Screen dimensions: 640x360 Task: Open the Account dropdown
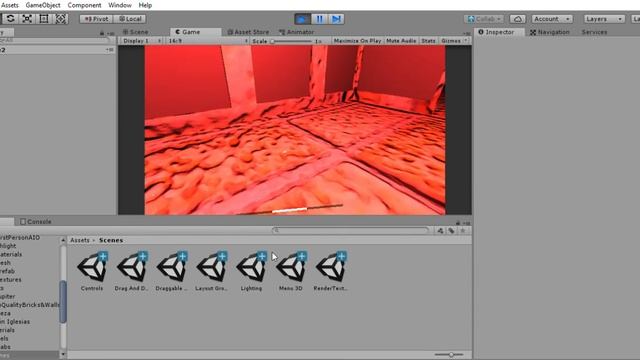tap(552, 19)
